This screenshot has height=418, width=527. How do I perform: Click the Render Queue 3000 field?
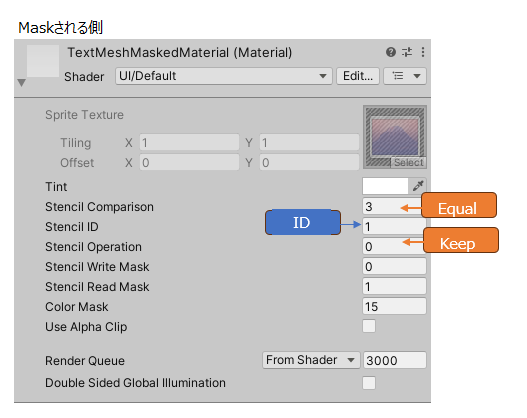coord(395,360)
